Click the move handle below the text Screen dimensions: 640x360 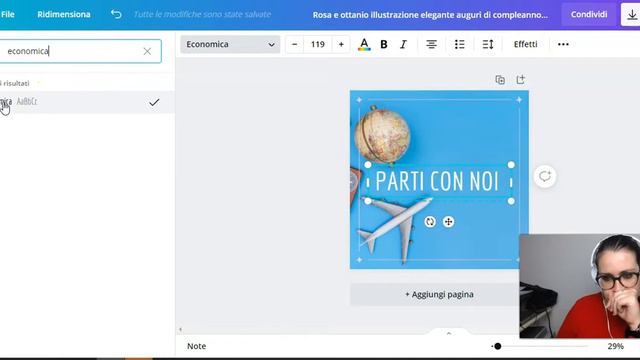448,222
